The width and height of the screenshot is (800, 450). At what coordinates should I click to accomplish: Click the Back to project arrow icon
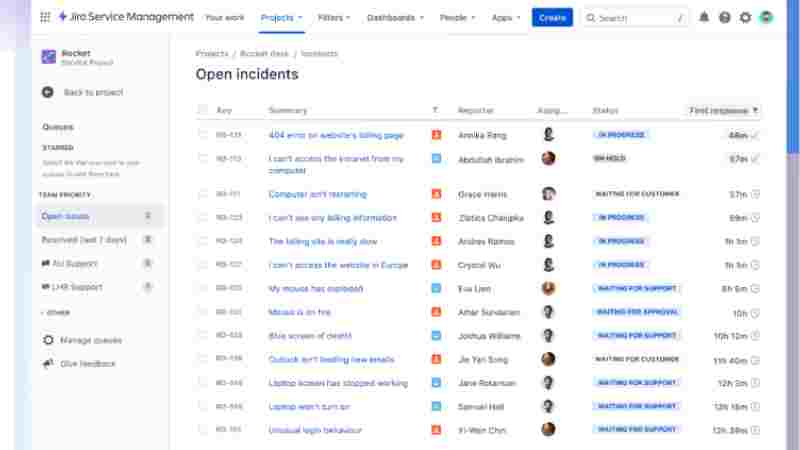tap(48, 92)
